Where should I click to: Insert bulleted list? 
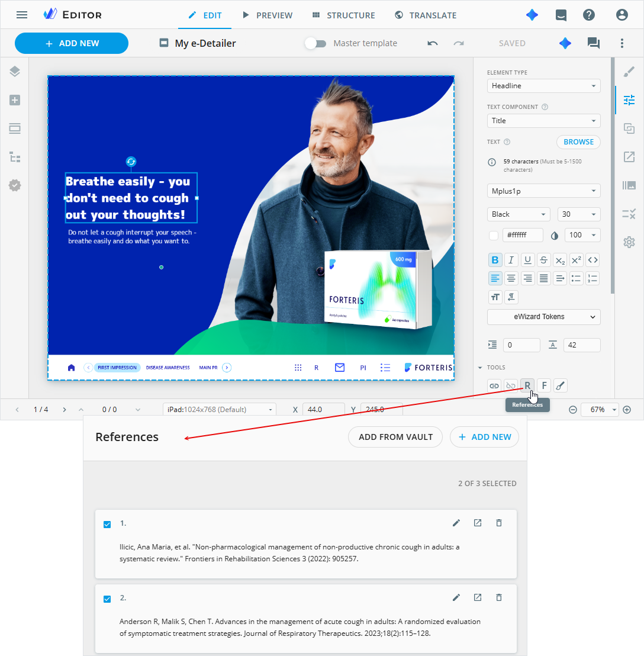pyautogui.click(x=577, y=278)
